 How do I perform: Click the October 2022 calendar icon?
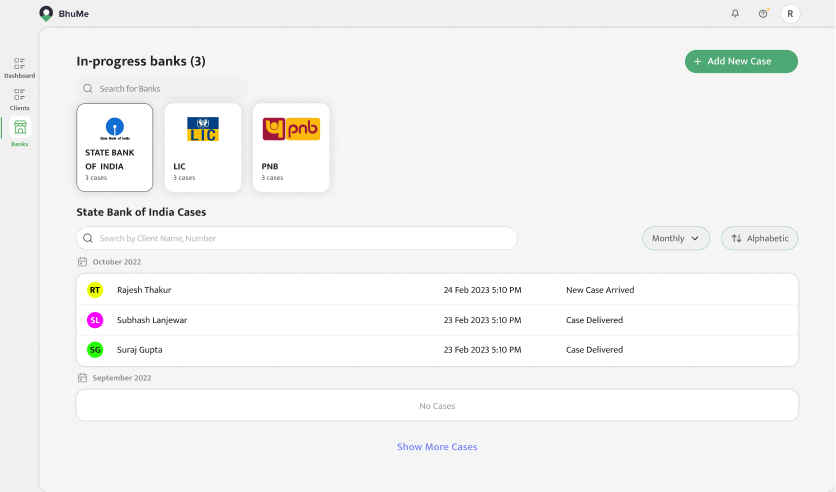[x=82, y=262]
